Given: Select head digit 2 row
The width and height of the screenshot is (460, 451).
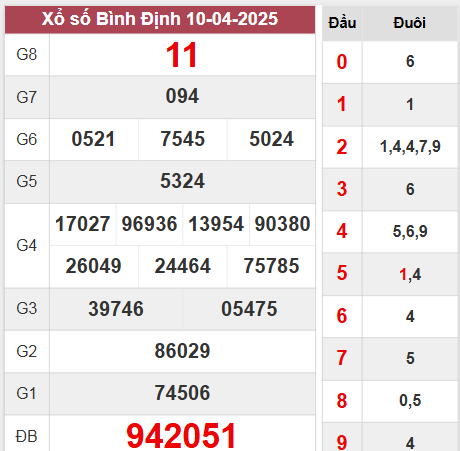Looking at the screenshot, I should point(390,147).
